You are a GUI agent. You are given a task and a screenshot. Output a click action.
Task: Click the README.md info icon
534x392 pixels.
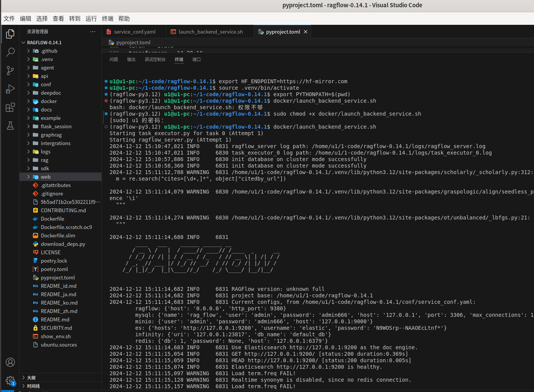point(35,319)
